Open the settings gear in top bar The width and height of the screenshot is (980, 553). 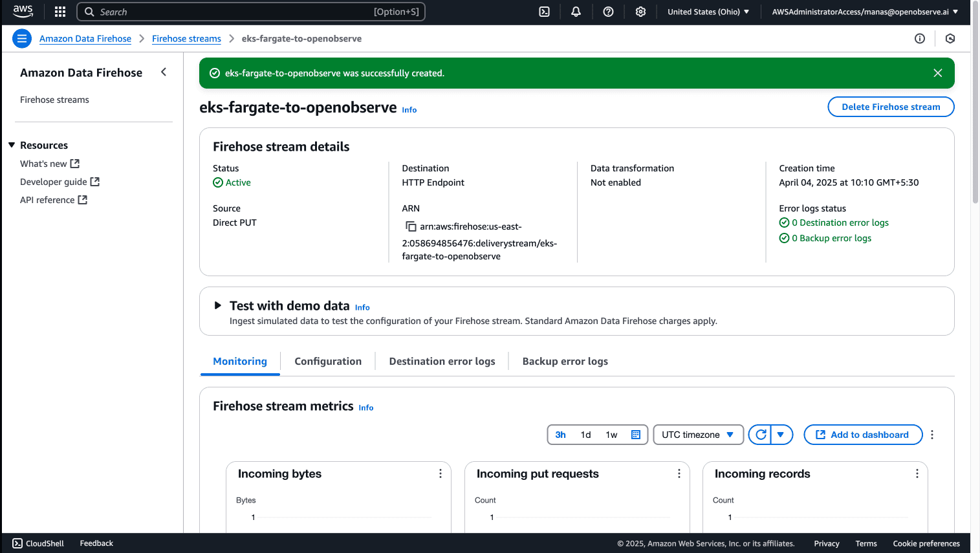coord(640,12)
